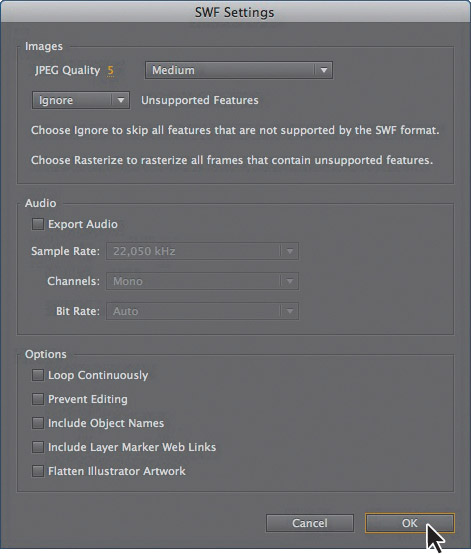Open the Channels Mono dropdown
The width and height of the screenshot is (471, 554).
[202, 281]
